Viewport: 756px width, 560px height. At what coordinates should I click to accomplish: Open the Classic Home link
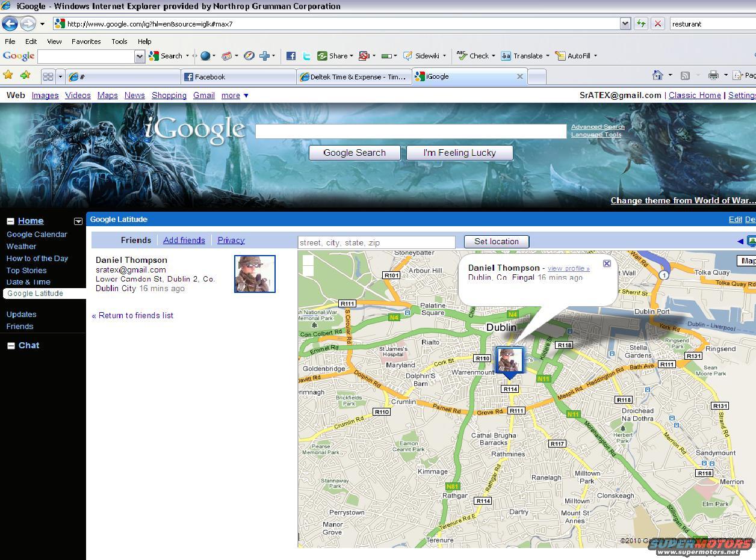[x=695, y=95]
